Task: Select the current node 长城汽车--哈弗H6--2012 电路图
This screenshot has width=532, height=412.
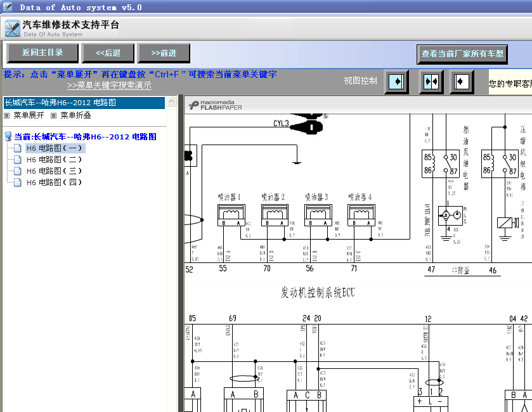Action: [85, 137]
